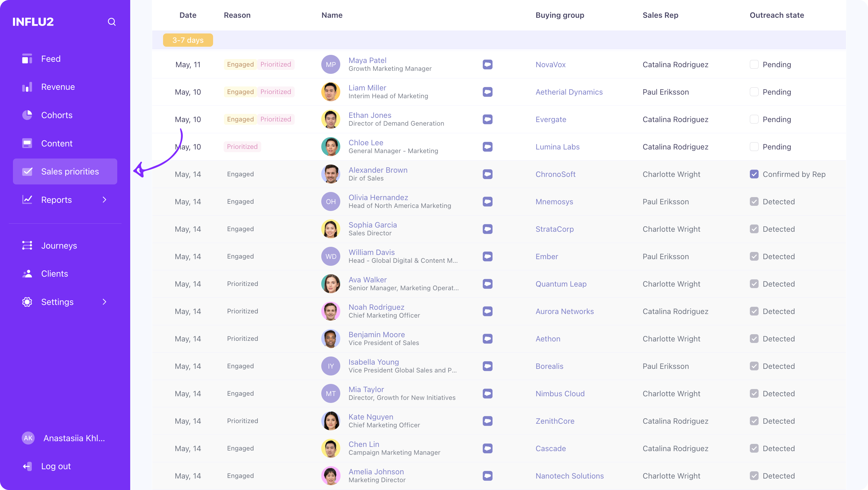
Task: Open Maya Patel's profile link
Action: coord(367,60)
